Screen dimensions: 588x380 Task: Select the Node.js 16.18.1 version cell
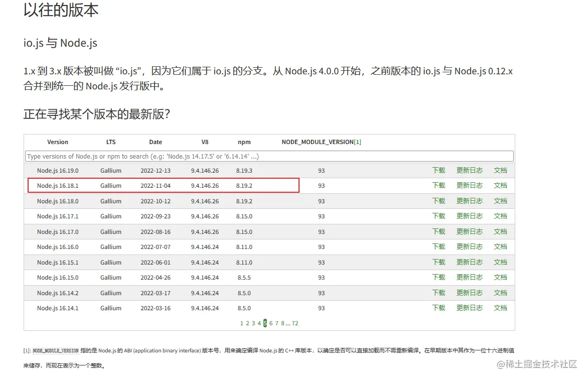tap(58, 186)
